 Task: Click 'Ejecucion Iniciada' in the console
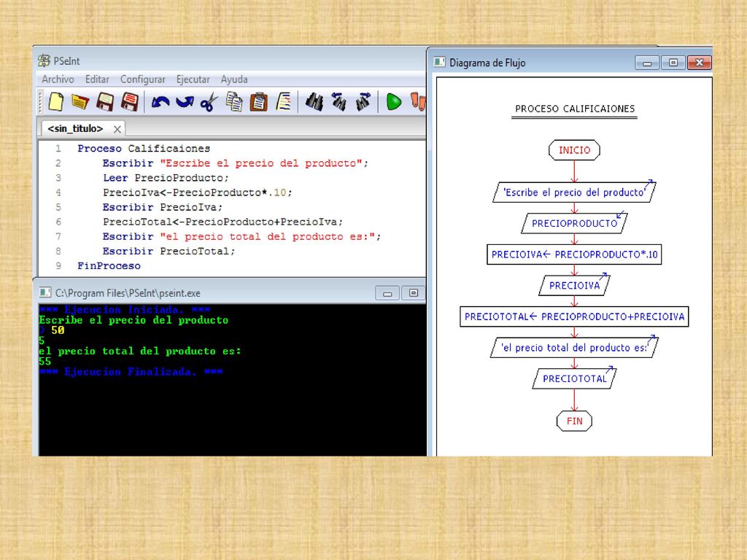[x=124, y=309]
